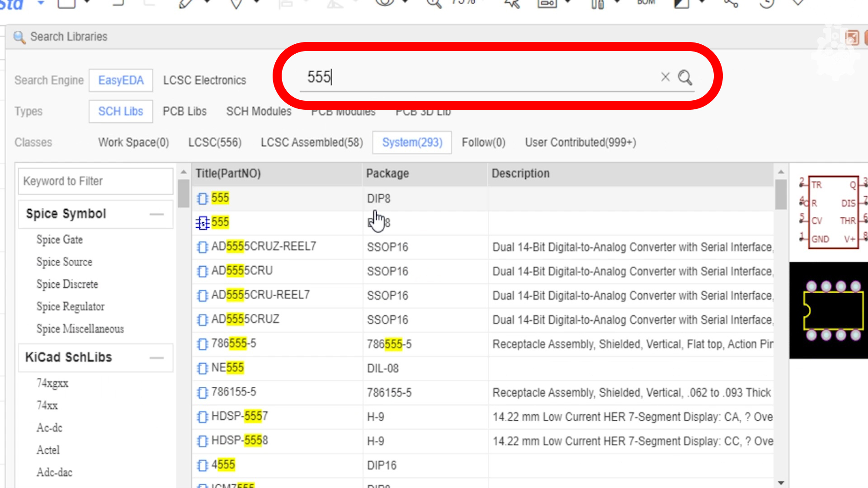This screenshot has width=868, height=488.
Task: Click the symbol icon of first 555 row
Action: (202, 198)
